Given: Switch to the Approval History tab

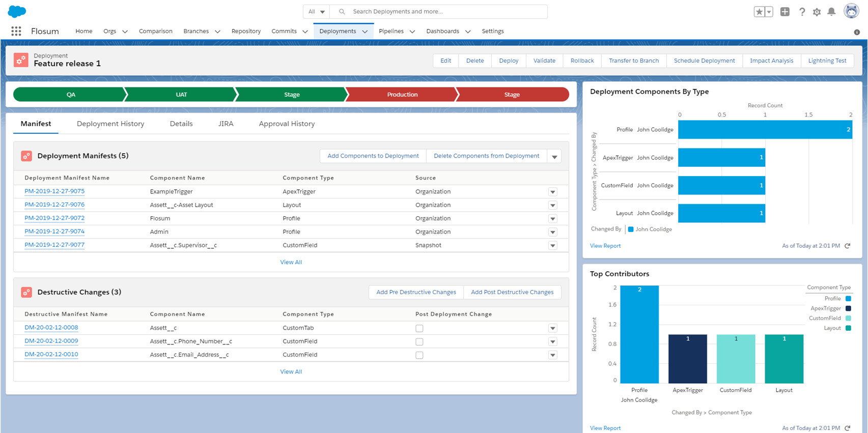Looking at the screenshot, I should [287, 124].
